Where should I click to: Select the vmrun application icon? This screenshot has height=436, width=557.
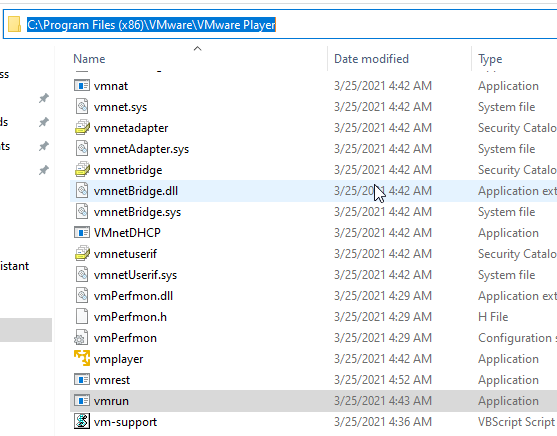82,400
